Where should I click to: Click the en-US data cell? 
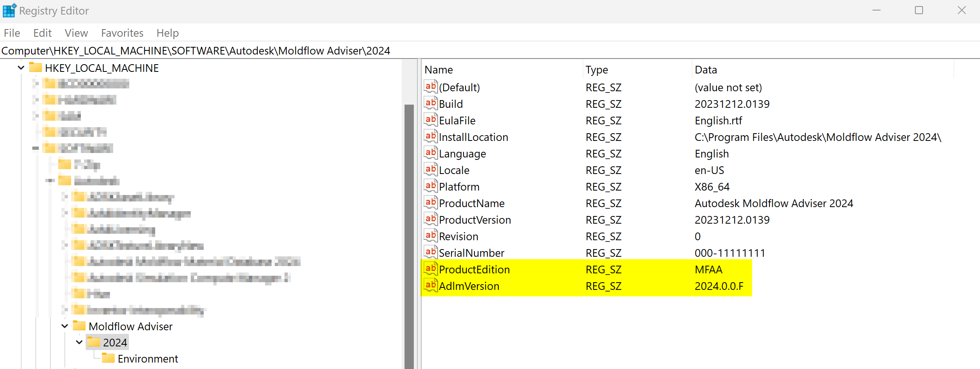pyautogui.click(x=709, y=170)
